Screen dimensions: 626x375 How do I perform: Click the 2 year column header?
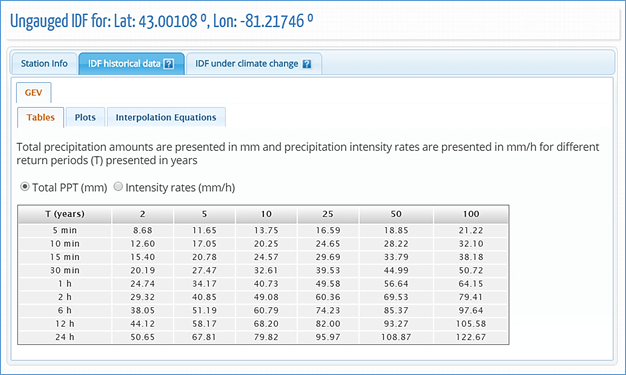pos(143,214)
